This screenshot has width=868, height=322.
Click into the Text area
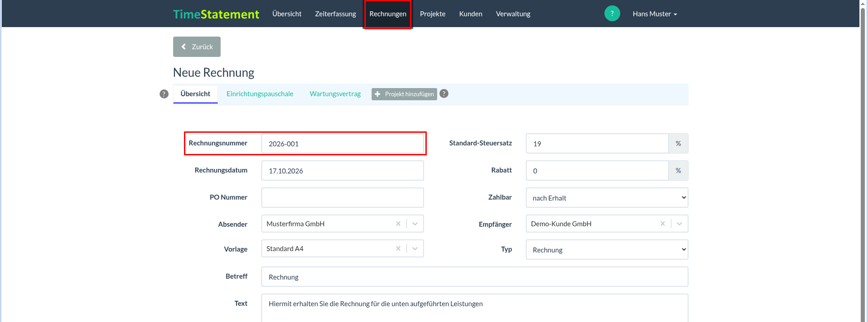click(x=475, y=308)
